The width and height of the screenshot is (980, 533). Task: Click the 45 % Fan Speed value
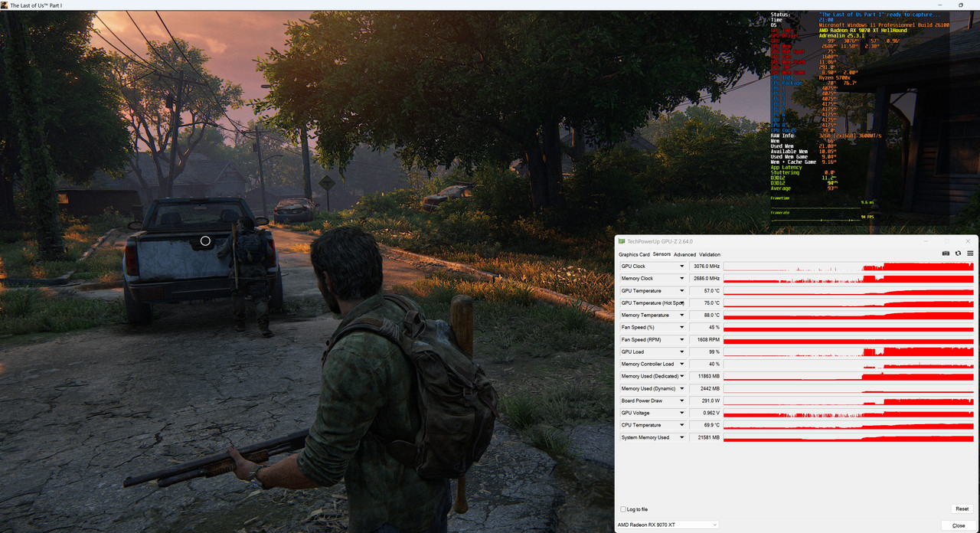click(x=705, y=328)
